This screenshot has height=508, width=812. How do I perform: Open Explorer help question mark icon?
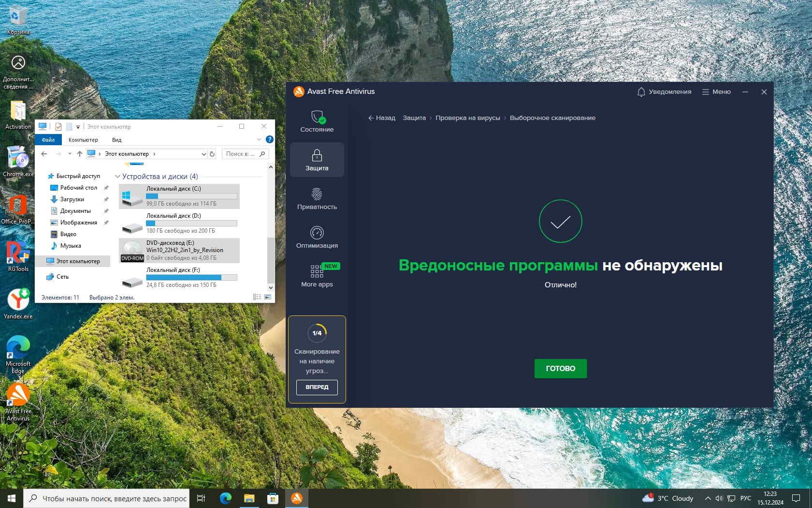click(x=270, y=139)
